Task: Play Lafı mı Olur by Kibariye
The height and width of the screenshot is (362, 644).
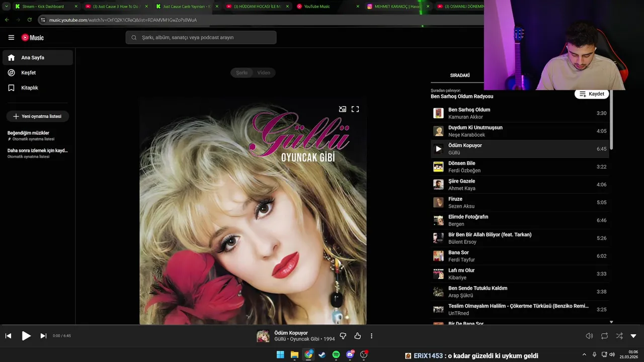Action: click(x=520, y=274)
